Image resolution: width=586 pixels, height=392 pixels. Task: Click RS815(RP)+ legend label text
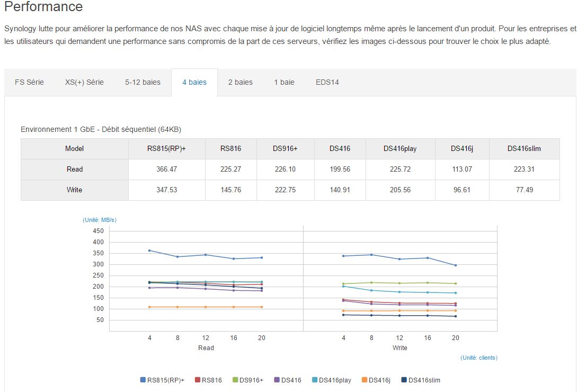point(166,380)
